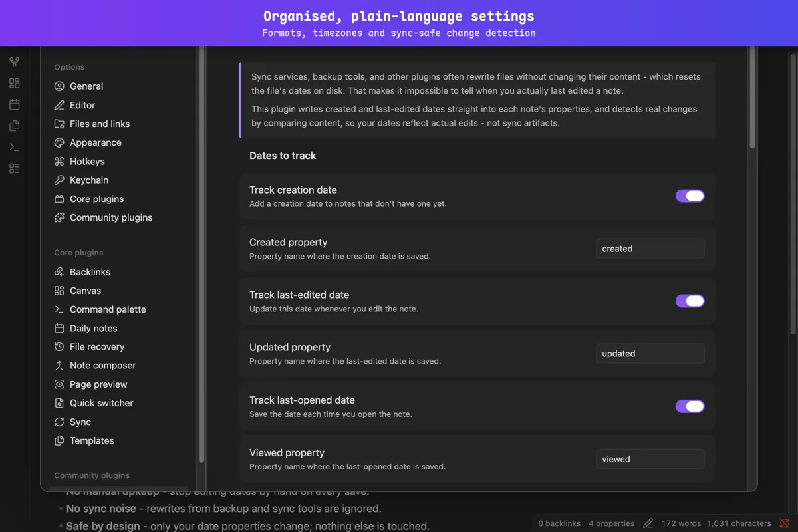This screenshot has height=532, width=798.
Task: Click the General settings person icon
Action: pyautogui.click(x=59, y=86)
